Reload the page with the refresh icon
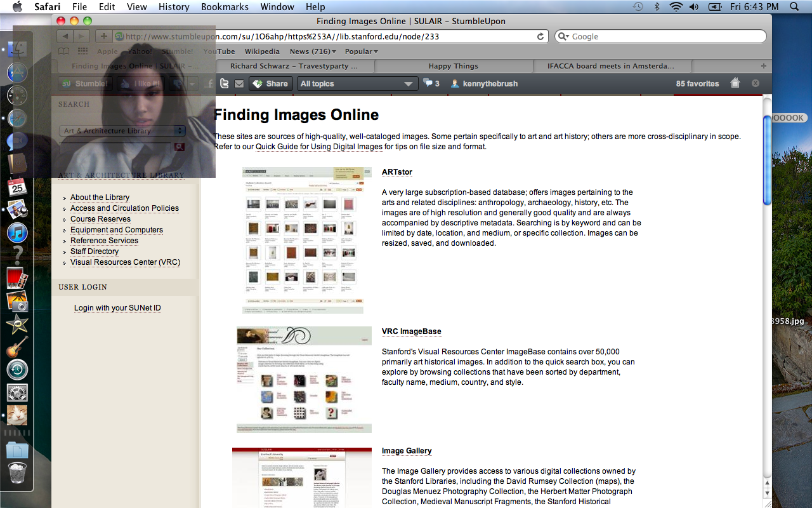 (540, 37)
